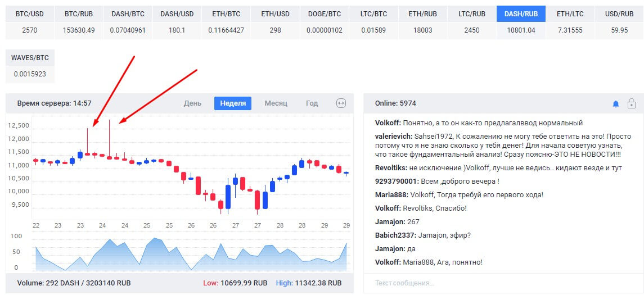Click the chat lock icon
644x295 pixels.
point(631,104)
